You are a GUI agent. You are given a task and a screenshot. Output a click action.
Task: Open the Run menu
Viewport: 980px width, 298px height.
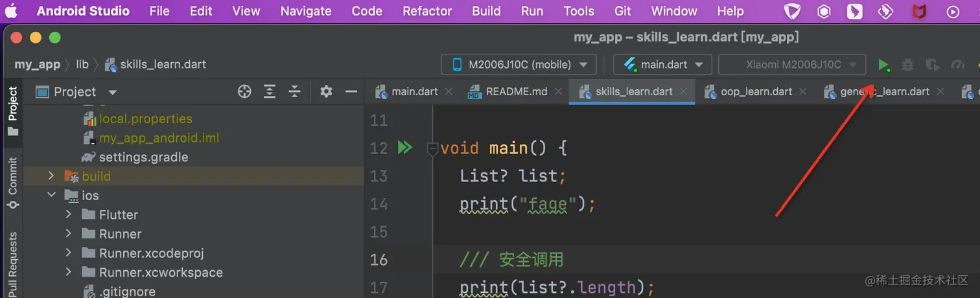click(532, 11)
